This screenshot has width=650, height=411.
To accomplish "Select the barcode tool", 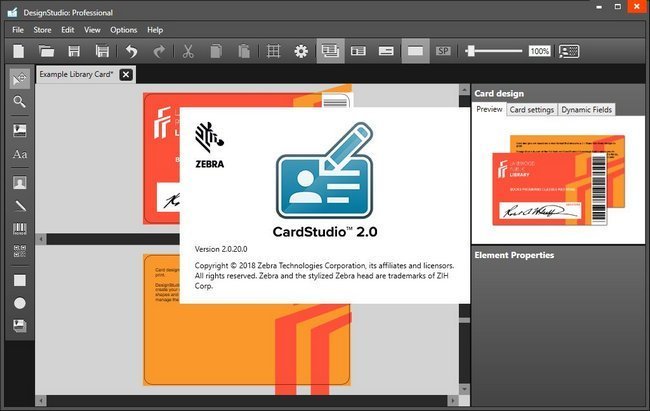I will [19, 229].
